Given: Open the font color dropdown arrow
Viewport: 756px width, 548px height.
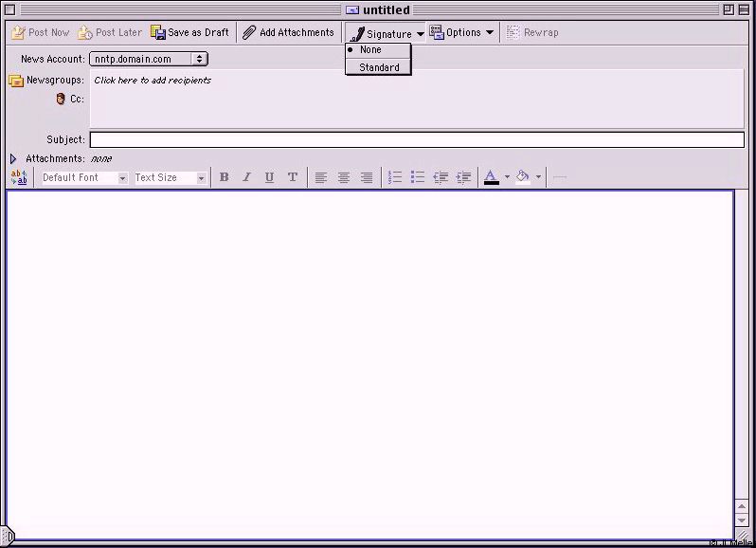Looking at the screenshot, I should point(507,177).
